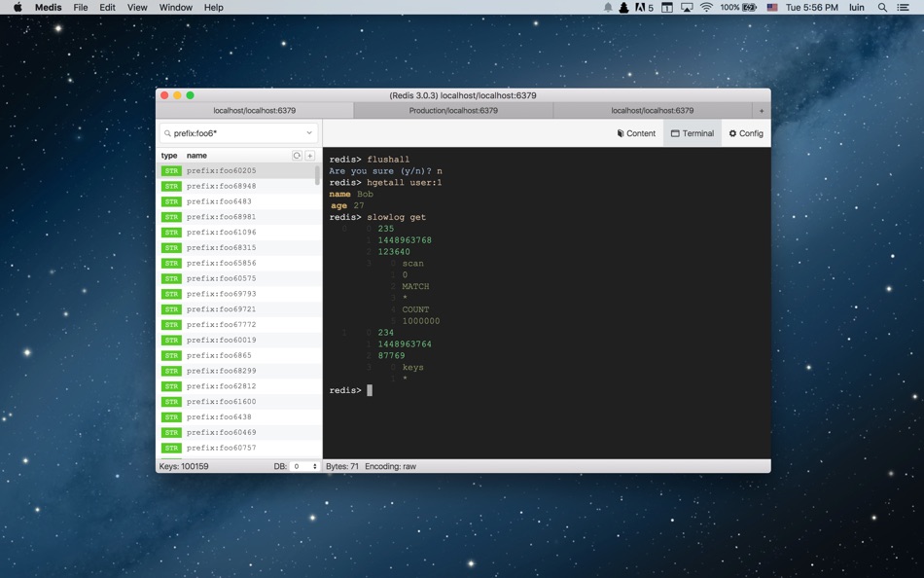Click the US flag input source menu
Viewport: 924px width, 578px height.
click(x=772, y=7)
